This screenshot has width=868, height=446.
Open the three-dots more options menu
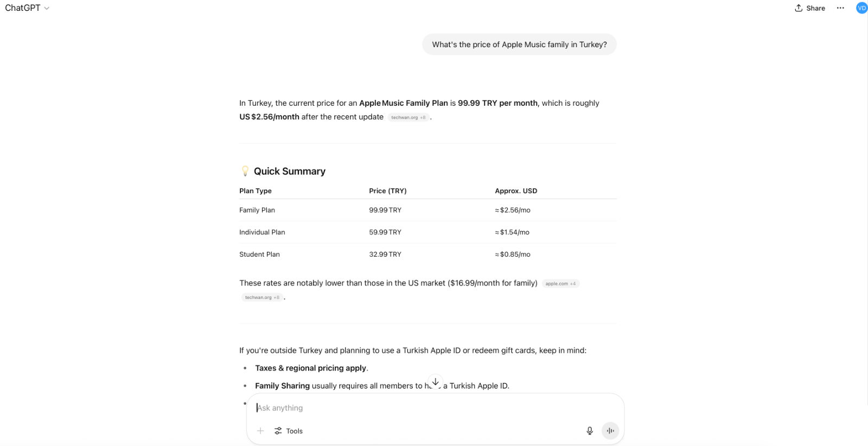(840, 8)
